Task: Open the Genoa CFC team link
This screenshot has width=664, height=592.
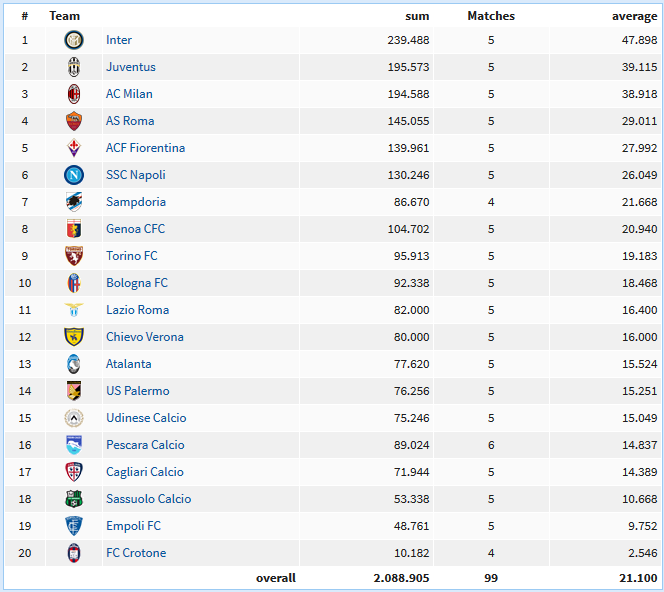Action: [135, 229]
